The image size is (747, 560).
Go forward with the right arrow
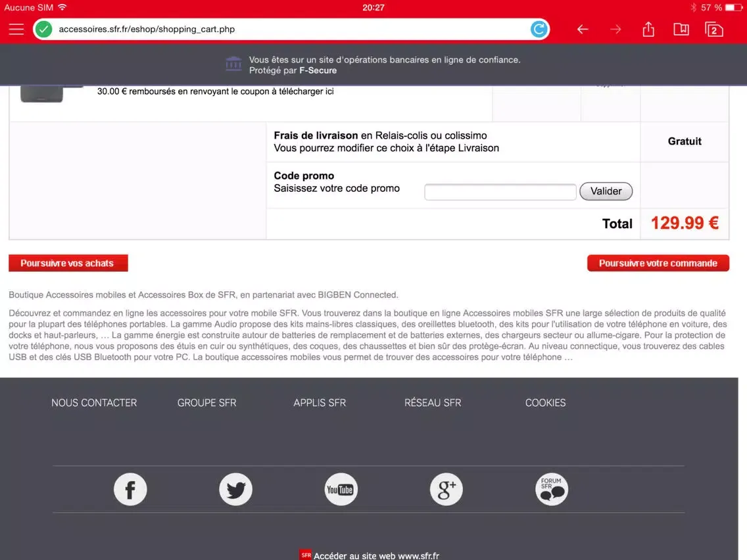click(615, 30)
